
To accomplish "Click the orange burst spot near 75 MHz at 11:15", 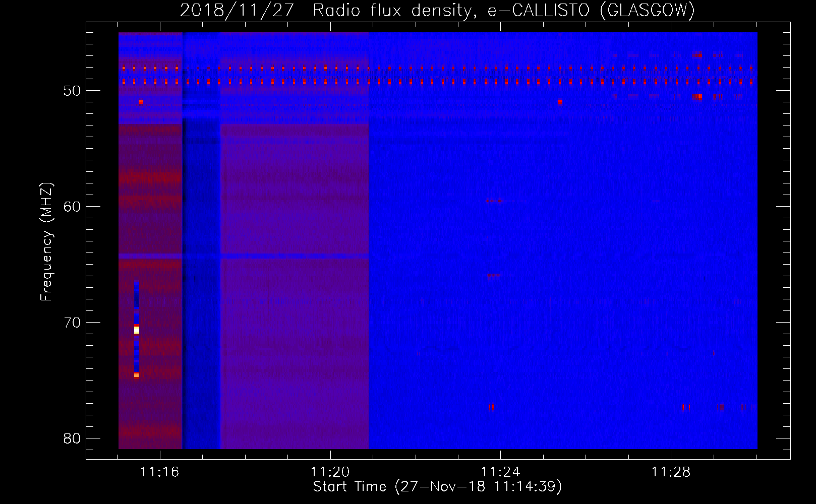I will tap(137, 375).
